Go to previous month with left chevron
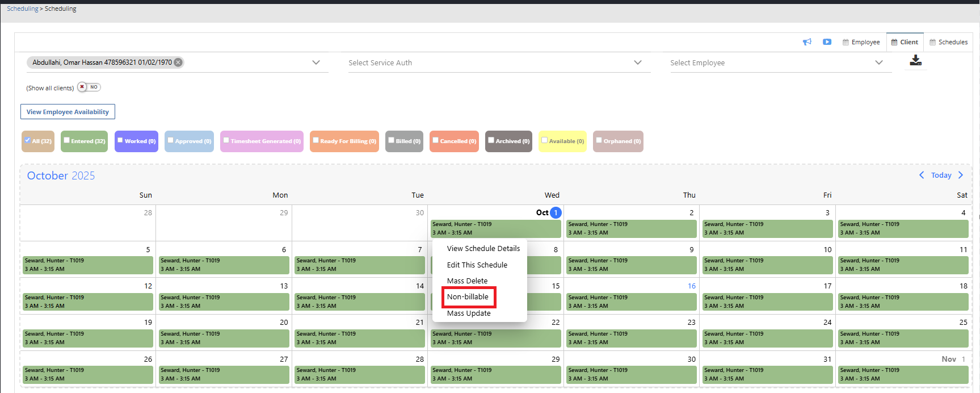Image resolution: width=980 pixels, height=393 pixels. [922, 175]
